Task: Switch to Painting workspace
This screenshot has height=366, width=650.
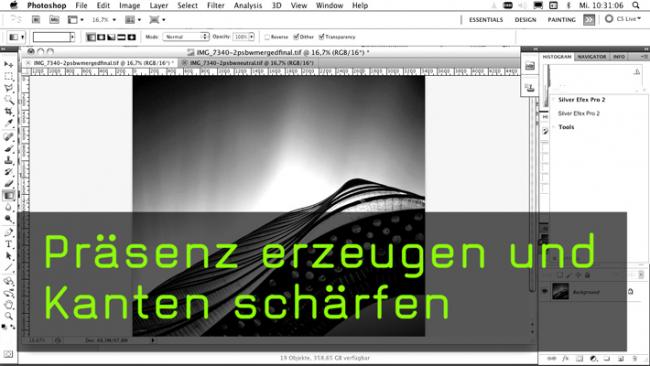Action: point(561,19)
